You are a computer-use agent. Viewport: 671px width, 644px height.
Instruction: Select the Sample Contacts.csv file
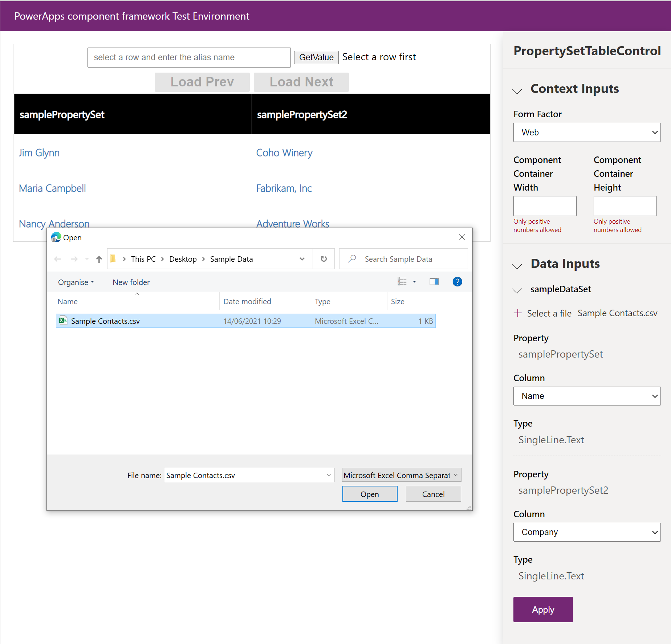tap(105, 321)
